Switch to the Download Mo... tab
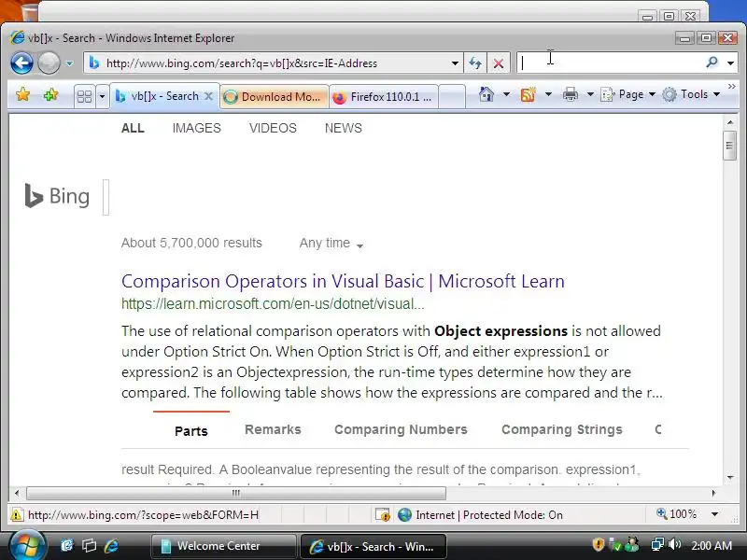This screenshot has height=560, width=747. [x=275, y=97]
